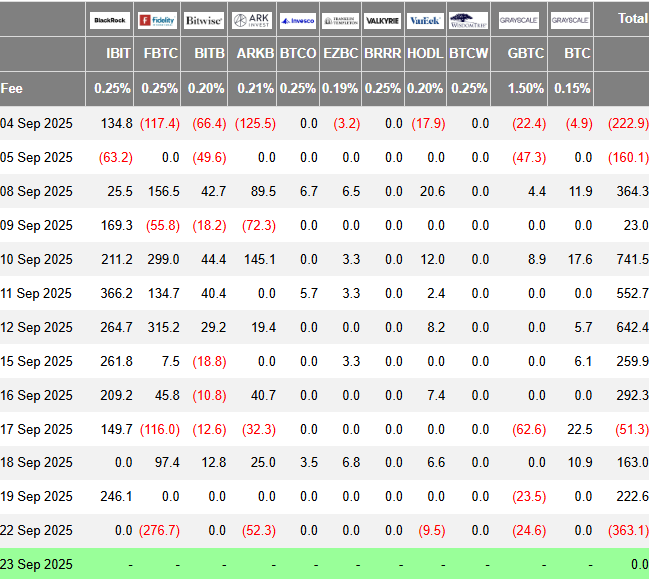649x579 pixels.
Task: Click the GBTC ticker header
Action: 525,54
